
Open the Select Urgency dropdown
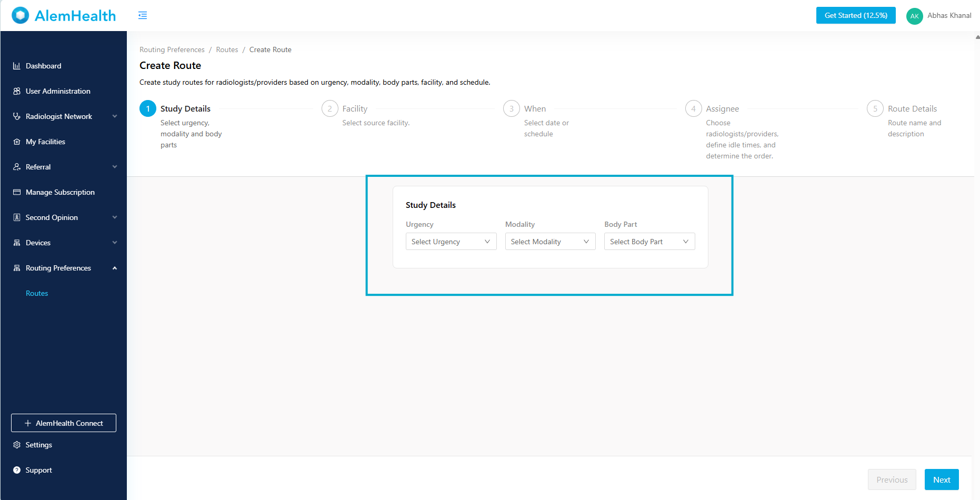[x=451, y=242]
